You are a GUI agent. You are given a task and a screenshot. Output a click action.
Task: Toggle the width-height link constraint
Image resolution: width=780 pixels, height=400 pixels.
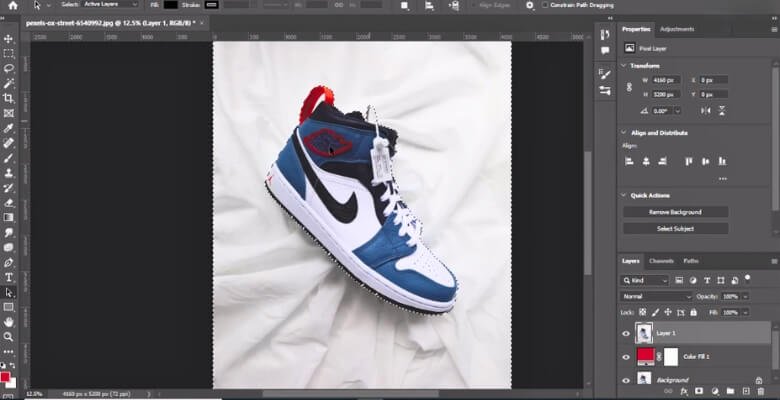click(629, 87)
